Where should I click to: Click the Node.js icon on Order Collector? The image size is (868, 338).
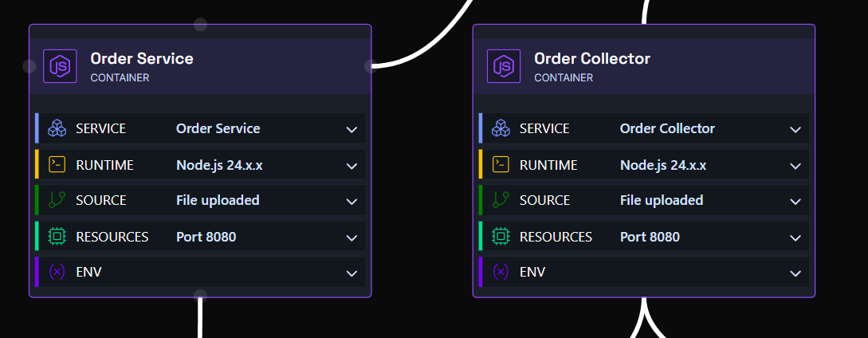[504, 66]
